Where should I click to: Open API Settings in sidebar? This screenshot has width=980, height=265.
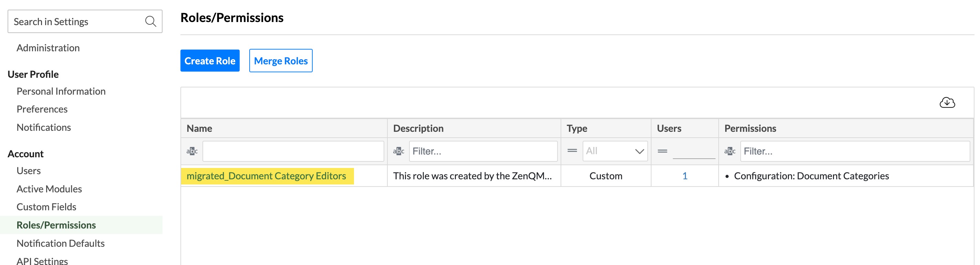[x=42, y=261]
